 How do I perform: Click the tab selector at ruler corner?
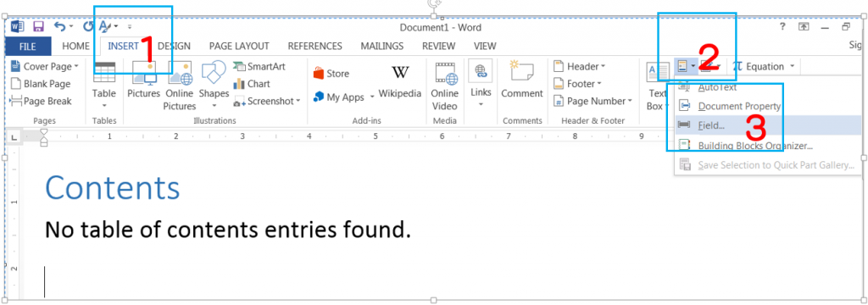(14, 136)
